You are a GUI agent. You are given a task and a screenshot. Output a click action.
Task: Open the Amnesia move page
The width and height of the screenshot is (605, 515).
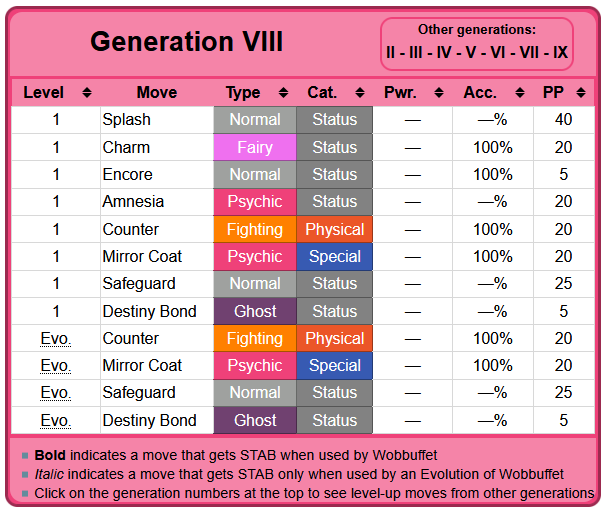click(x=133, y=202)
